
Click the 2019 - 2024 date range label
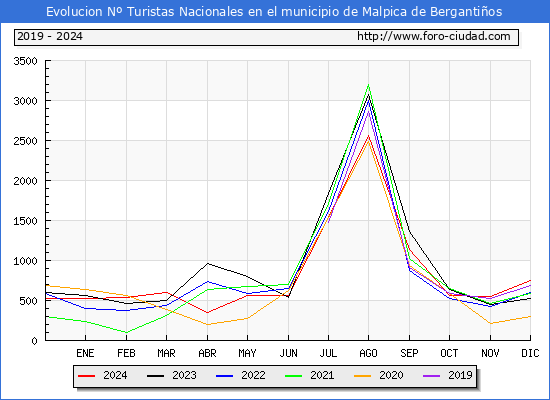click(50, 36)
